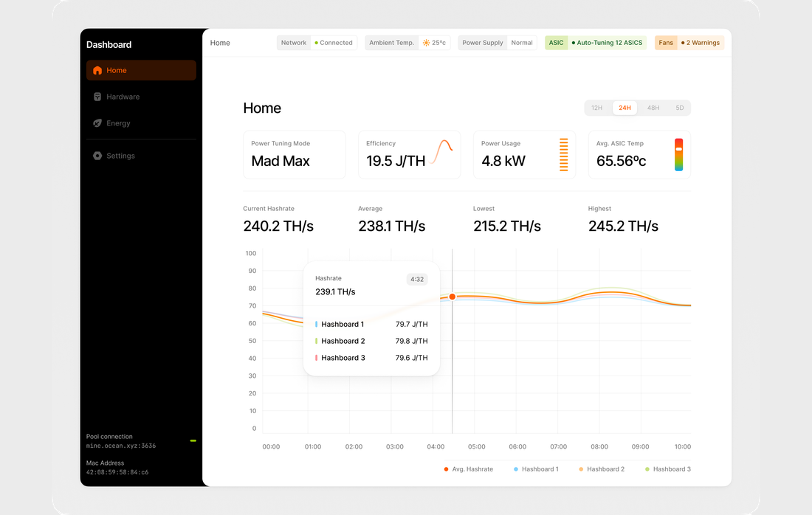Select the Home icon in the sidebar
This screenshot has width=812, height=515.
[97, 70]
